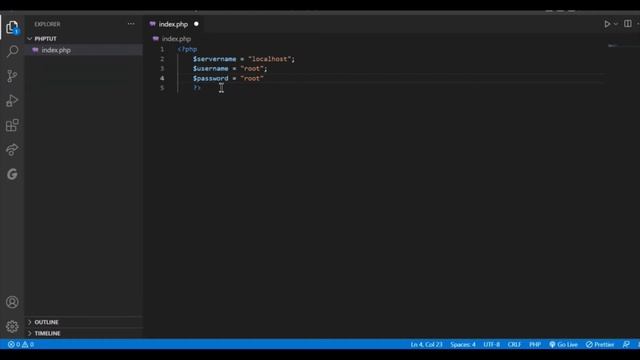
Task: Open Run and Debug view icon
Action: click(x=12, y=100)
